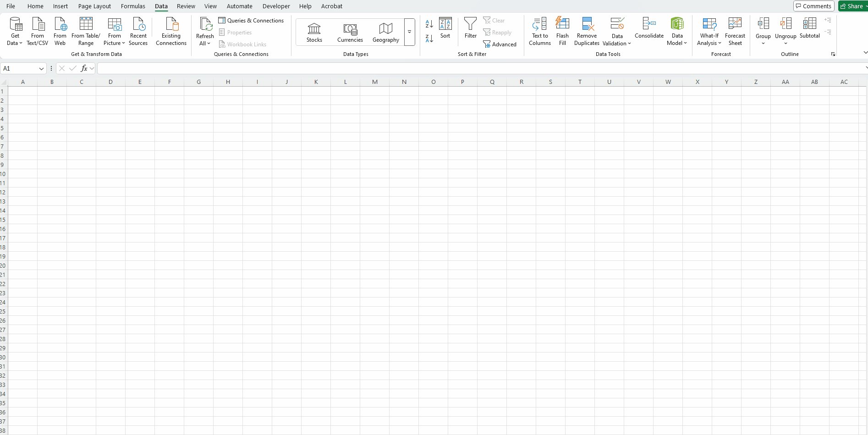The image size is (868, 435).
Task: Open Advanced filter options
Action: [x=500, y=44]
